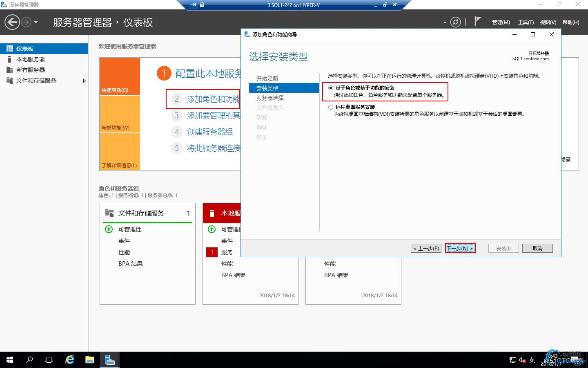588x368 pixels.
Task: Click the green status icon beside 可管理性 in 文件和存储服务 tile
Action: click(x=109, y=229)
